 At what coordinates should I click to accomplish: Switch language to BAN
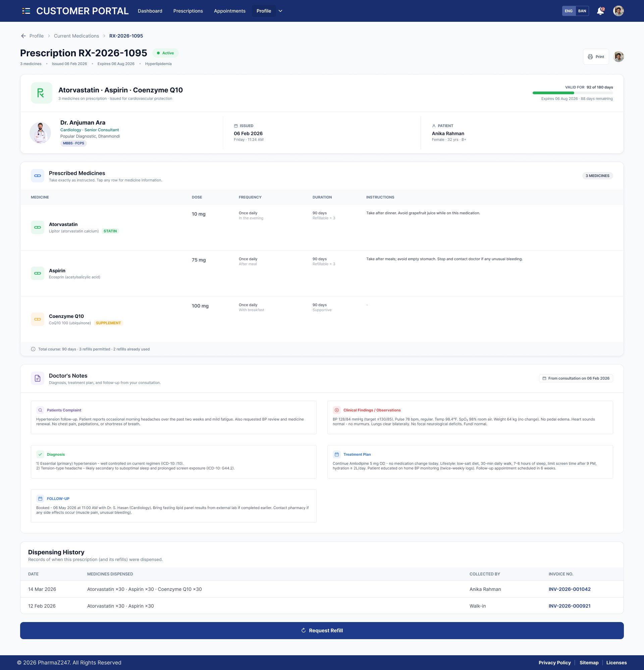click(x=582, y=11)
